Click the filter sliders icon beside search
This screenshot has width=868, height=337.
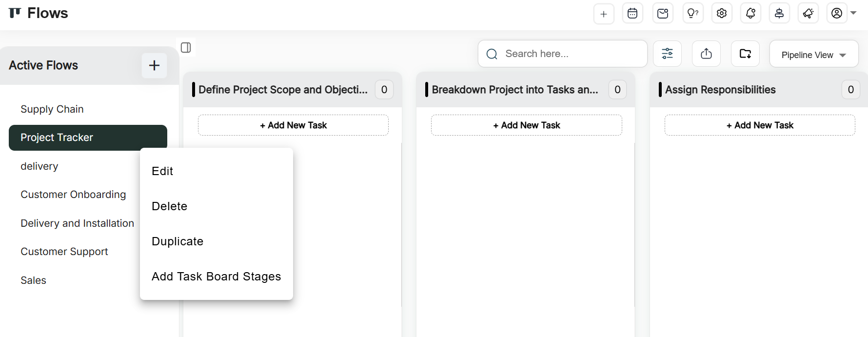[x=667, y=54]
